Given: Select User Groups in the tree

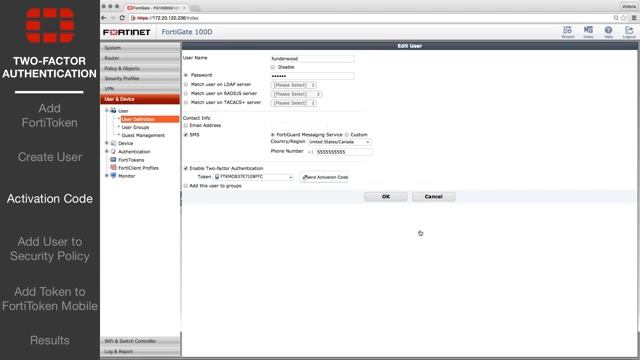Looking at the screenshot, I should click(136, 127).
